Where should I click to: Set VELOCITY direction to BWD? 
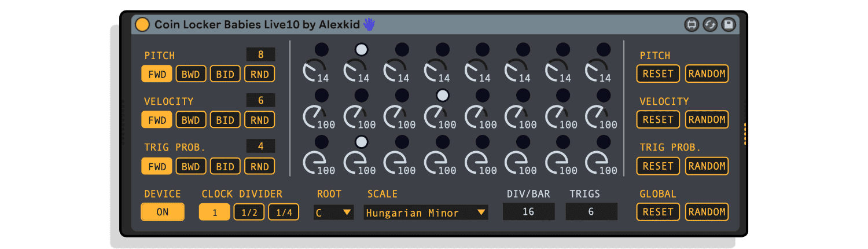tap(191, 120)
